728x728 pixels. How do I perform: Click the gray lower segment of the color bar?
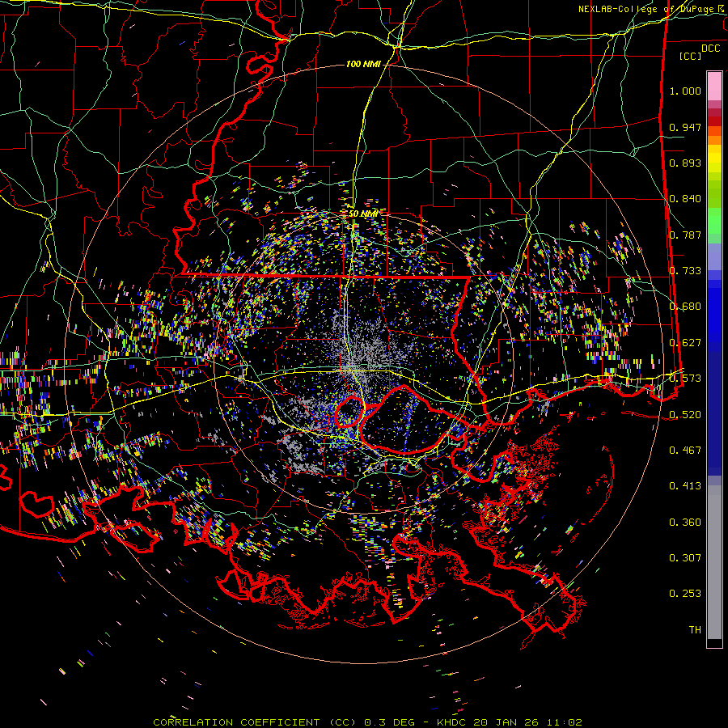[714, 562]
